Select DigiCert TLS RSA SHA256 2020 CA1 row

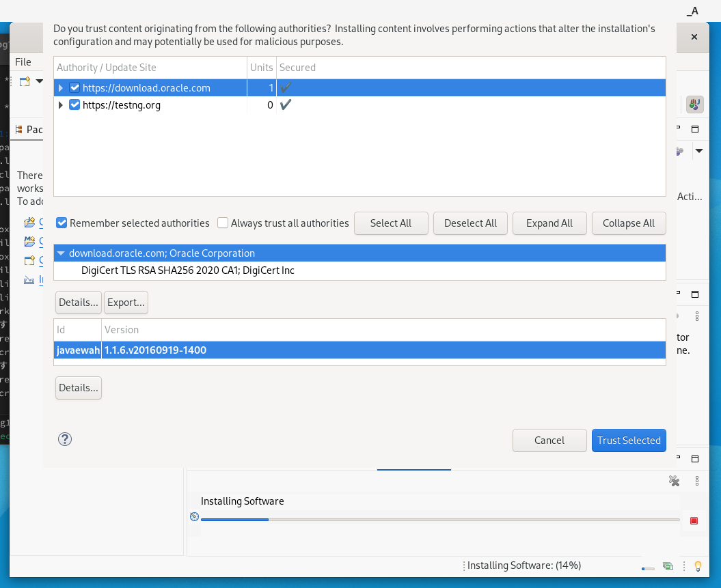[359, 270]
